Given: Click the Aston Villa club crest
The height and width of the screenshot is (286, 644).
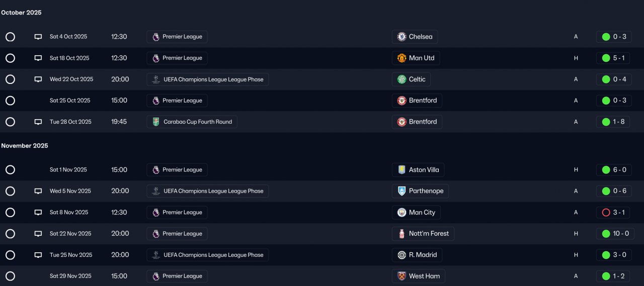Looking at the screenshot, I should (401, 170).
